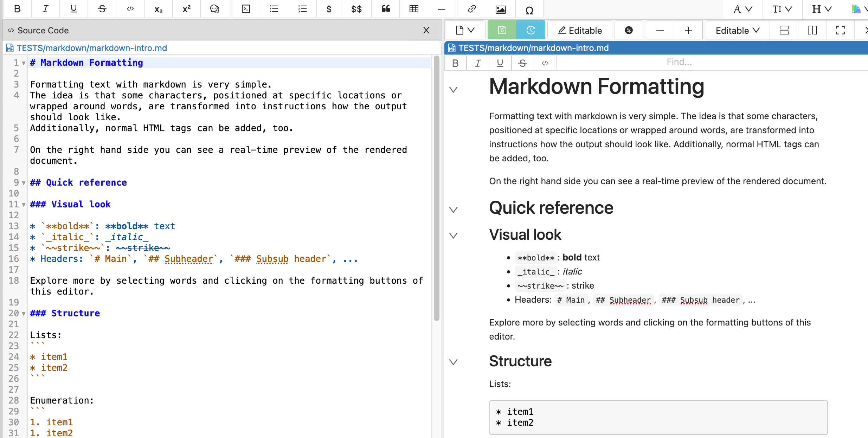This screenshot has height=438, width=868.
Task: Select the Source Code frame title
Action: click(43, 30)
